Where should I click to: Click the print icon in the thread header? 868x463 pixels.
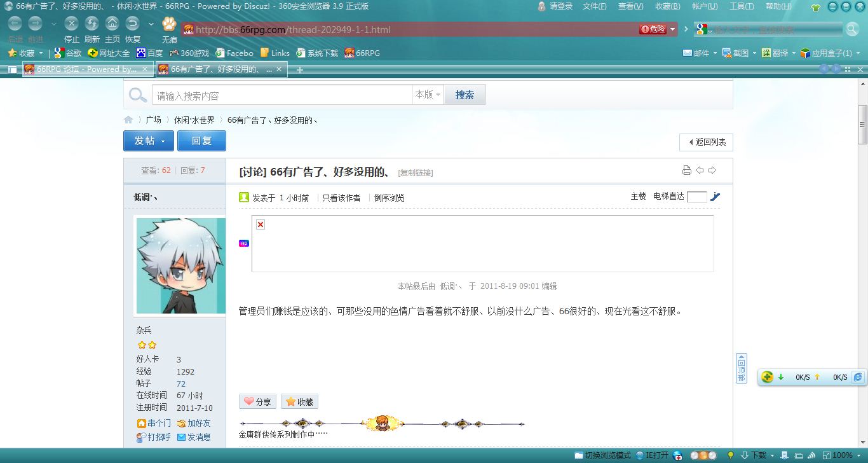[x=686, y=170]
